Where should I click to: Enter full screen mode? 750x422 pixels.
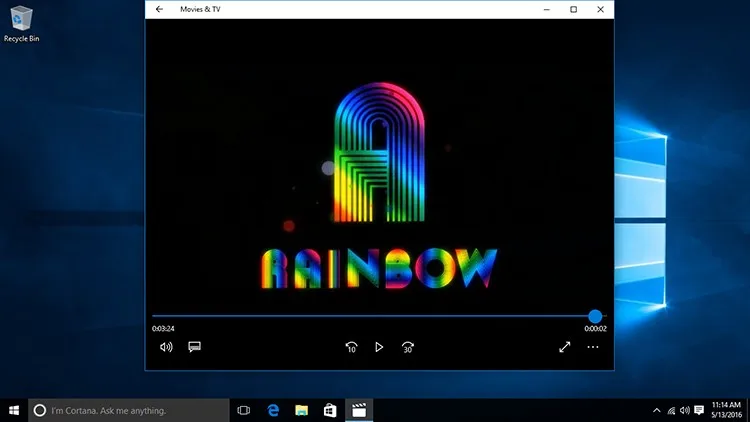(x=564, y=347)
